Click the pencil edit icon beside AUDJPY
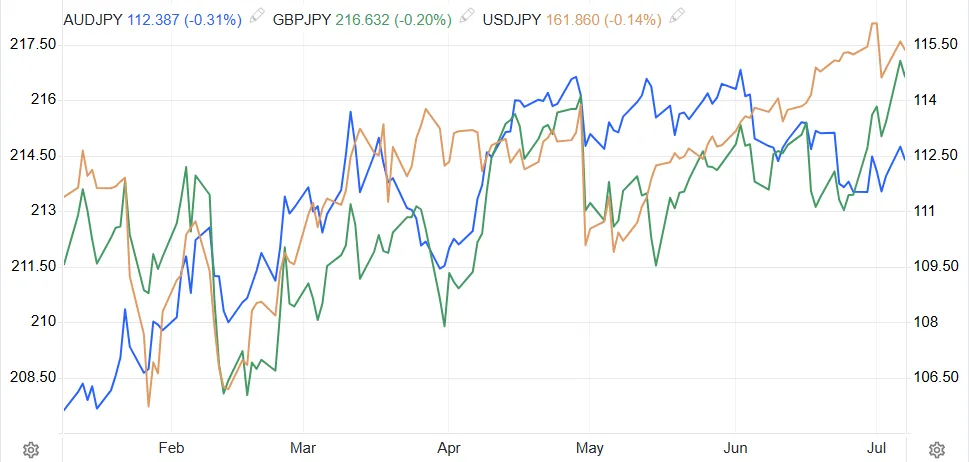969x462 pixels. 256,17
